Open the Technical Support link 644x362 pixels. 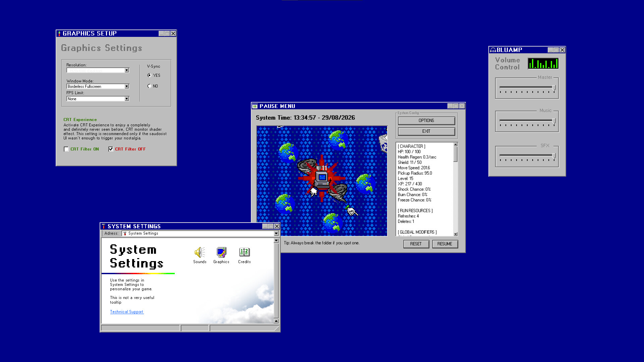[x=127, y=312]
